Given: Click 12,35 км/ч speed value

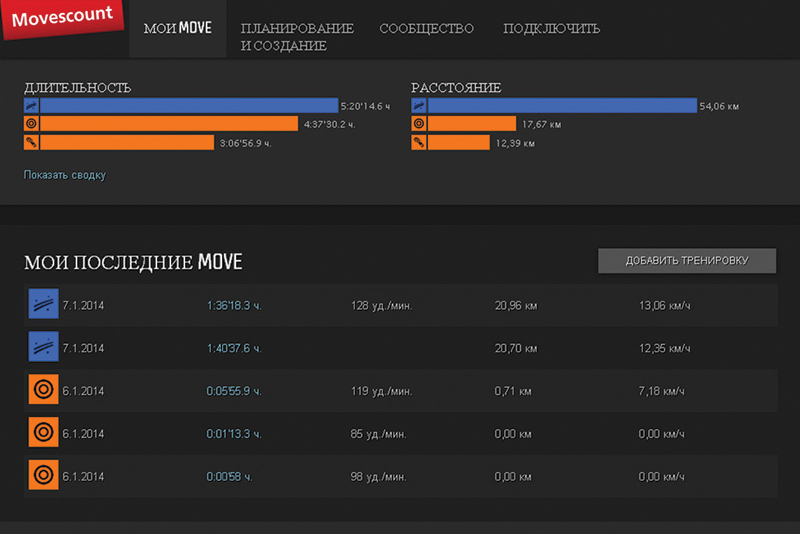Looking at the screenshot, I should [664, 349].
